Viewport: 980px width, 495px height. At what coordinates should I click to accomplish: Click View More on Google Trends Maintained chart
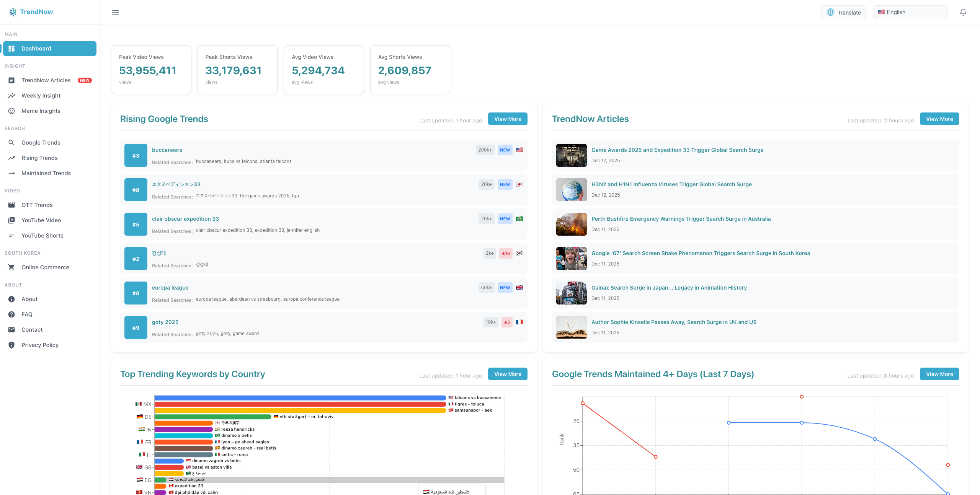click(939, 374)
